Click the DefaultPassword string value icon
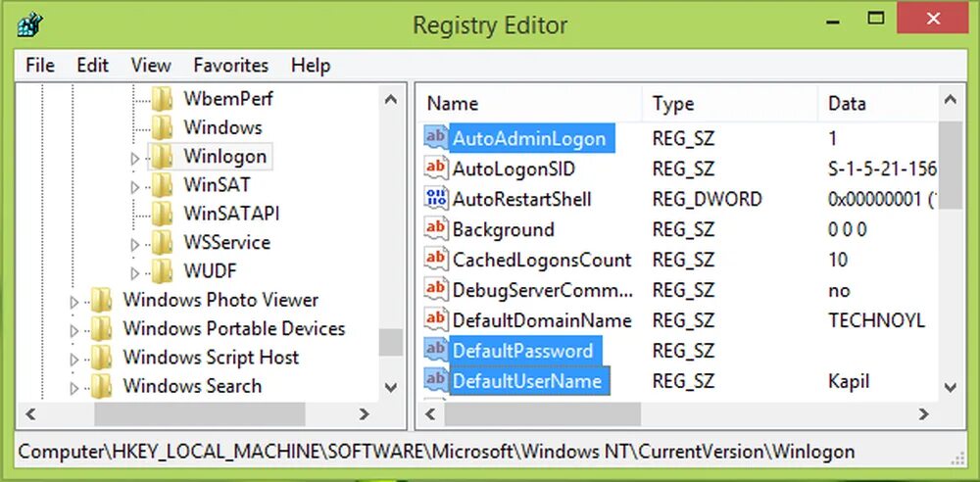The width and height of the screenshot is (980, 482). (x=436, y=351)
